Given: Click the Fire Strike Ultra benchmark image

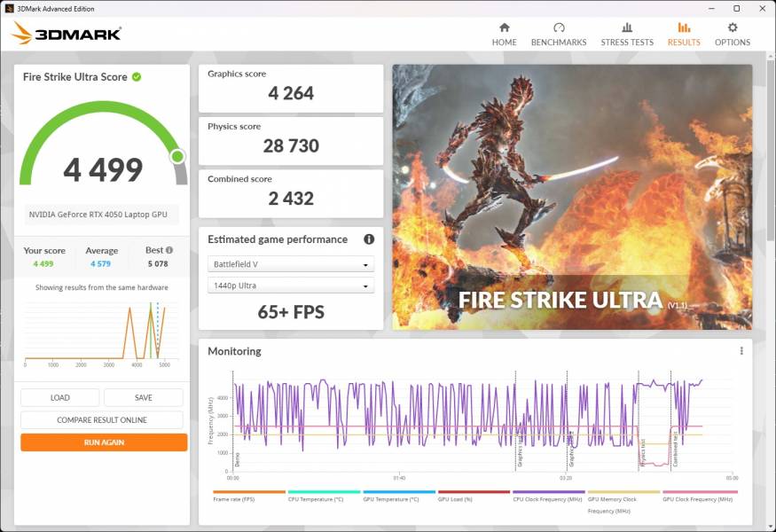Looking at the screenshot, I should pyautogui.click(x=572, y=197).
